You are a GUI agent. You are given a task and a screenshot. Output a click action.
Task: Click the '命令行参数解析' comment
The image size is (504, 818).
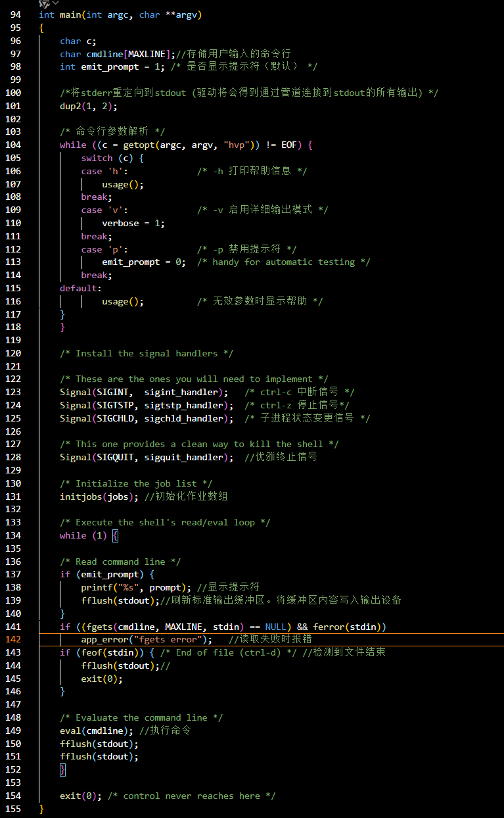(x=112, y=132)
